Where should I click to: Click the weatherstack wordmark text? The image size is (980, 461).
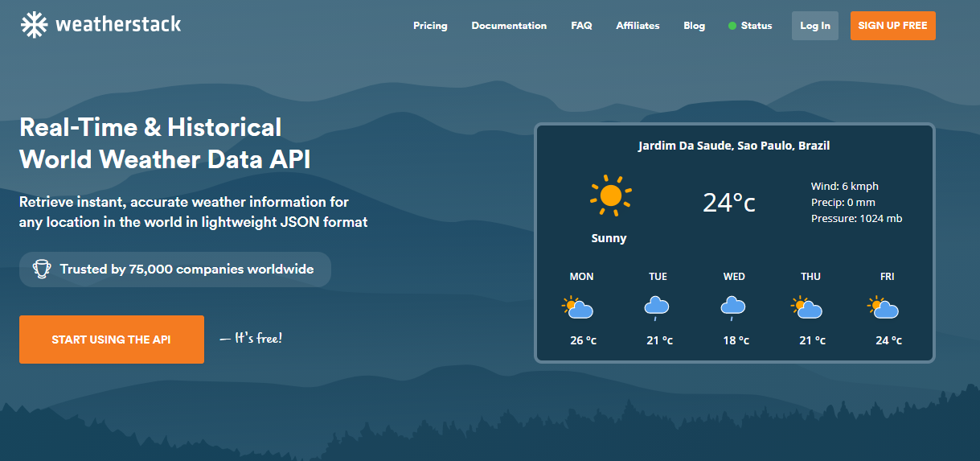click(118, 25)
